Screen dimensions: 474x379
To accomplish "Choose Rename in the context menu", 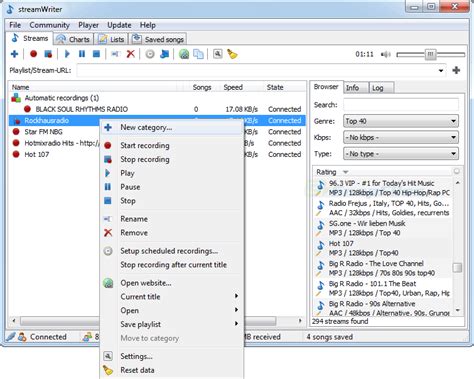I will coord(172,219).
